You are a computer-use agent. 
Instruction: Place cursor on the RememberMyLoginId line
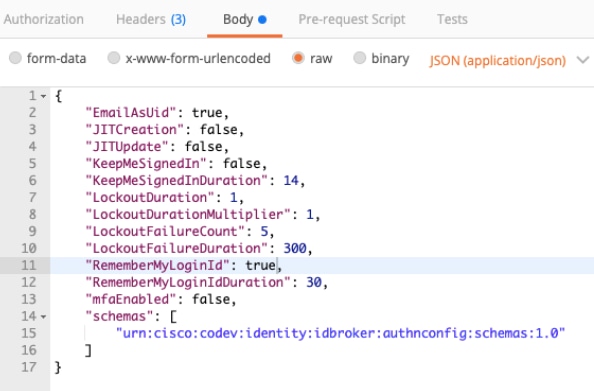click(x=322, y=265)
